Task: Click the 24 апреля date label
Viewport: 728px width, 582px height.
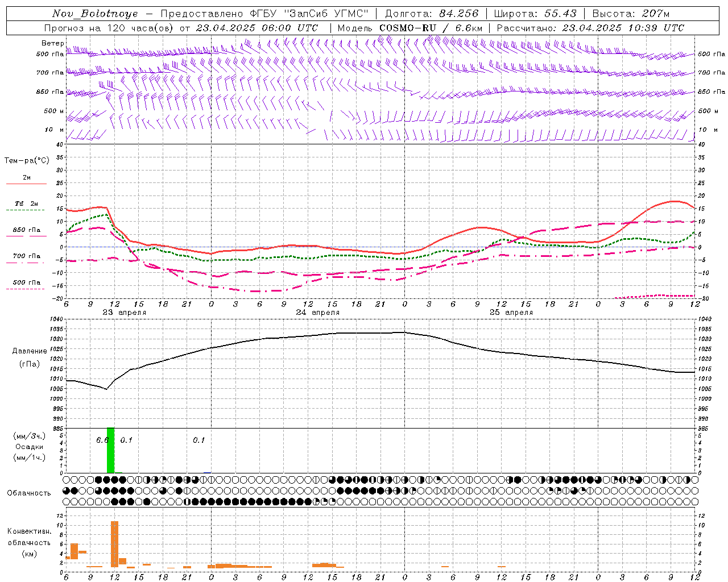Action: point(317,313)
